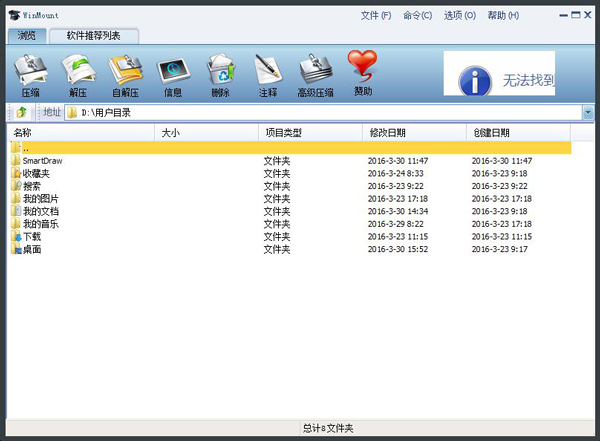Go up one folder with green arrow icon
Viewport: 600px width, 441px height.
pyautogui.click(x=21, y=113)
